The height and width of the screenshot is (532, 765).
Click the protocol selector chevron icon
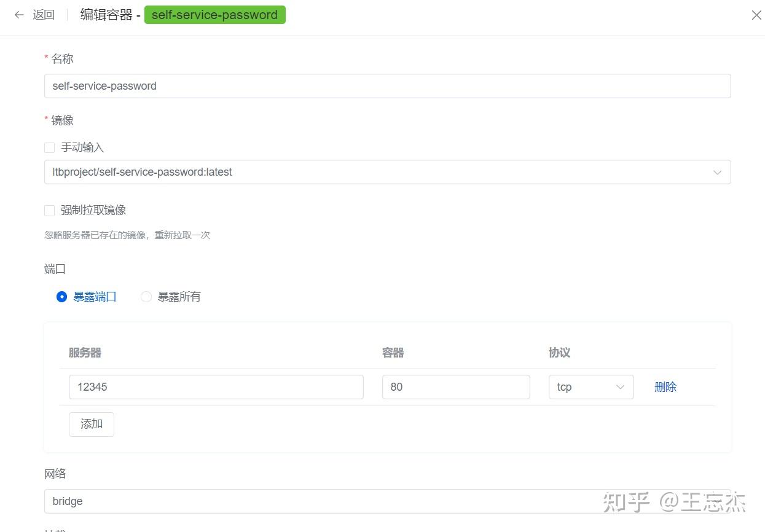point(621,387)
